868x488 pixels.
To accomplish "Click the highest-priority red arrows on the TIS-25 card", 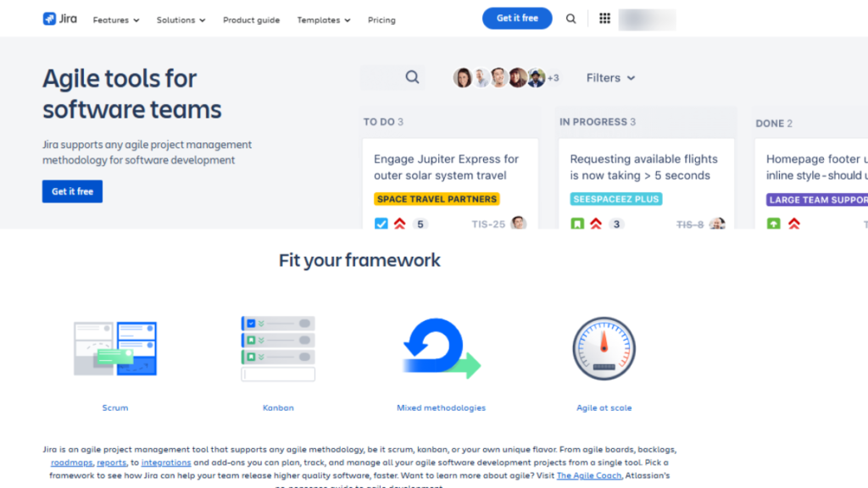I will click(x=398, y=224).
